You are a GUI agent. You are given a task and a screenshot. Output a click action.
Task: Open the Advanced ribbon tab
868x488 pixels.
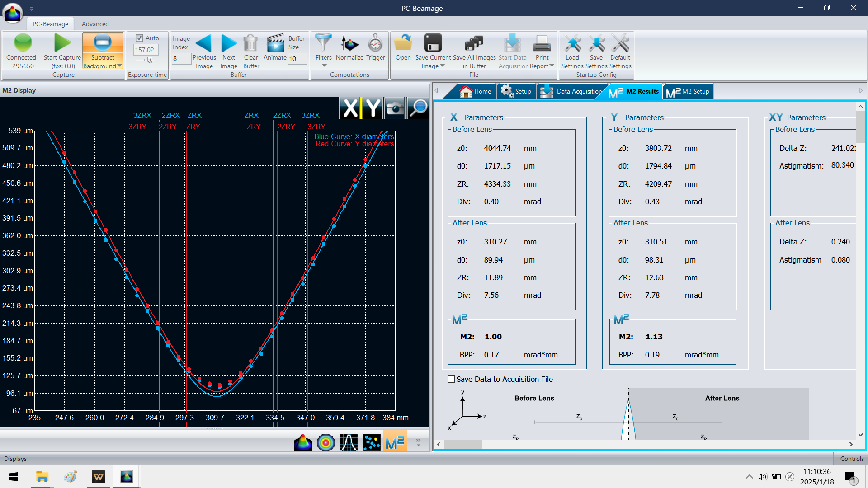95,24
